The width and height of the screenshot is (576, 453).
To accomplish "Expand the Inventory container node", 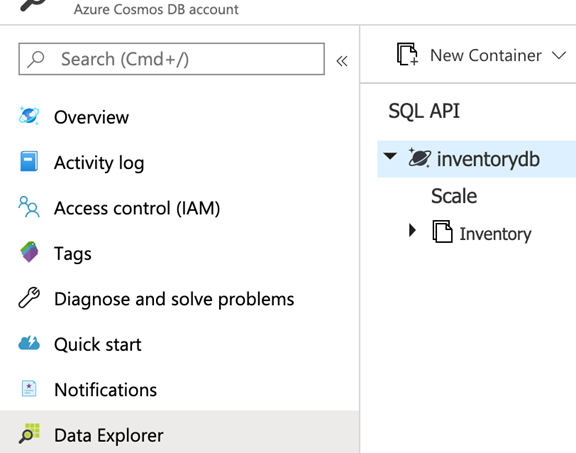I will [413, 230].
